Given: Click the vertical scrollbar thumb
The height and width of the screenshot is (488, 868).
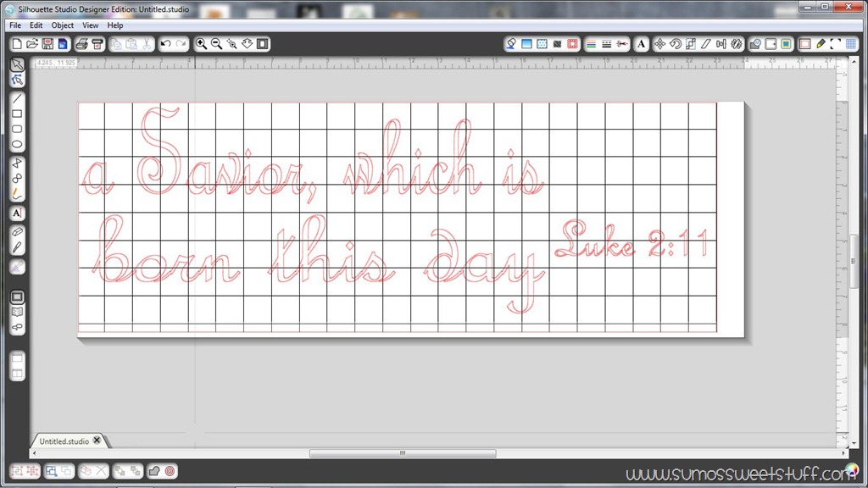Looking at the screenshot, I should click(854, 261).
